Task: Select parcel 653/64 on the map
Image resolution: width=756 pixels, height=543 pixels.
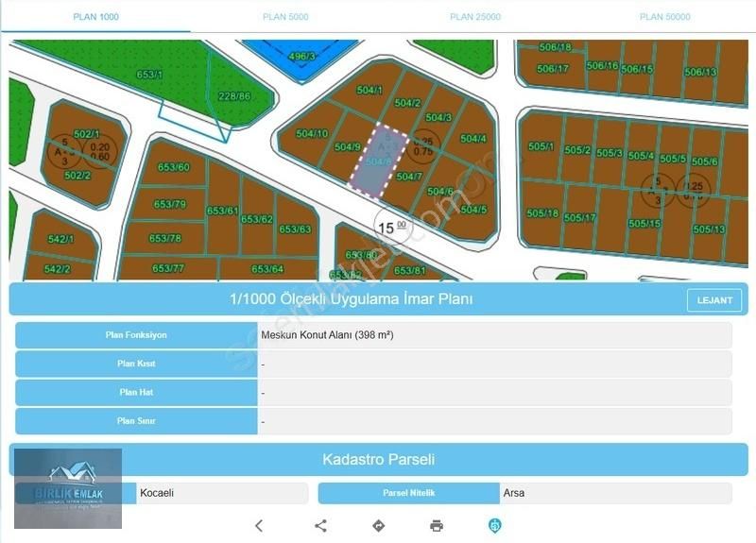Action: pos(267,269)
